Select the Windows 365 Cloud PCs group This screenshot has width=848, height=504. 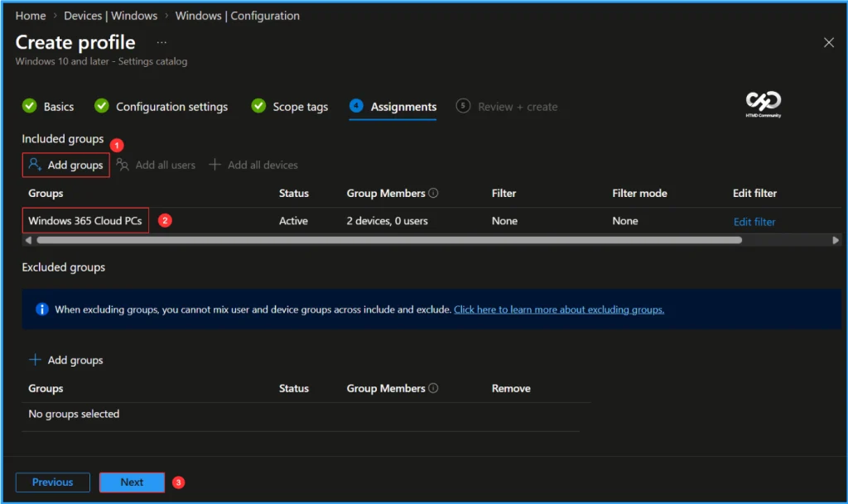tap(85, 220)
